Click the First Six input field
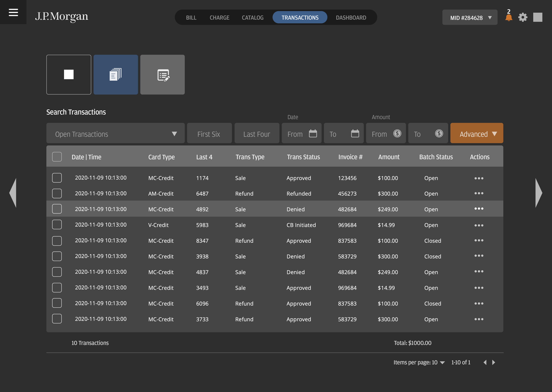The image size is (552, 392). point(209,133)
